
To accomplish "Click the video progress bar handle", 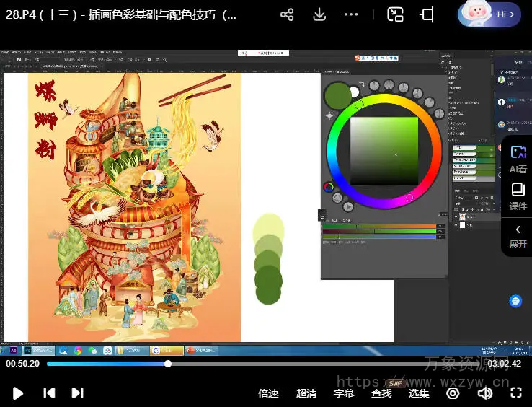I will [168, 364].
